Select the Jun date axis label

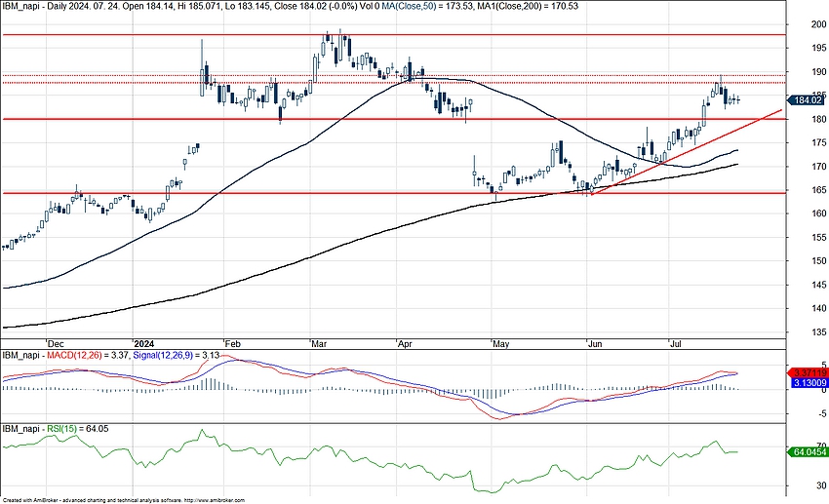click(595, 344)
